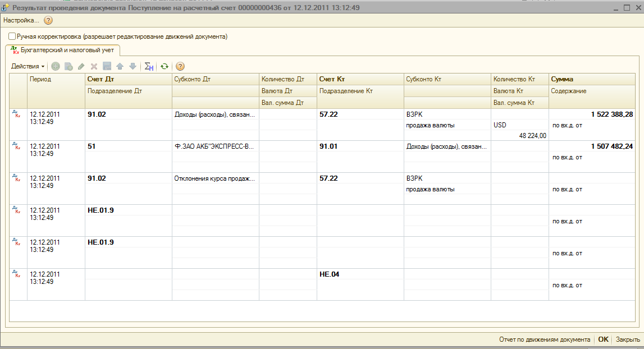This screenshot has width=644, height=349.
Task: Enable the Ручная корректировка checkbox
Action: (12, 36)
